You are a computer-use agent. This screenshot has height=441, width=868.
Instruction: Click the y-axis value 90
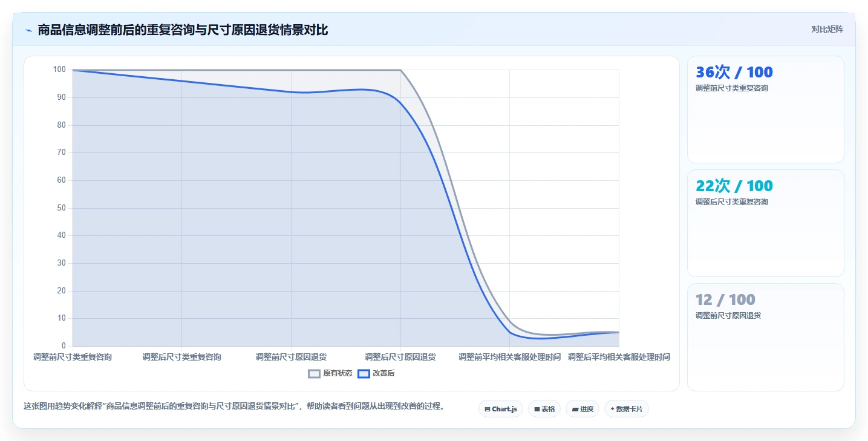coord(62,97)
